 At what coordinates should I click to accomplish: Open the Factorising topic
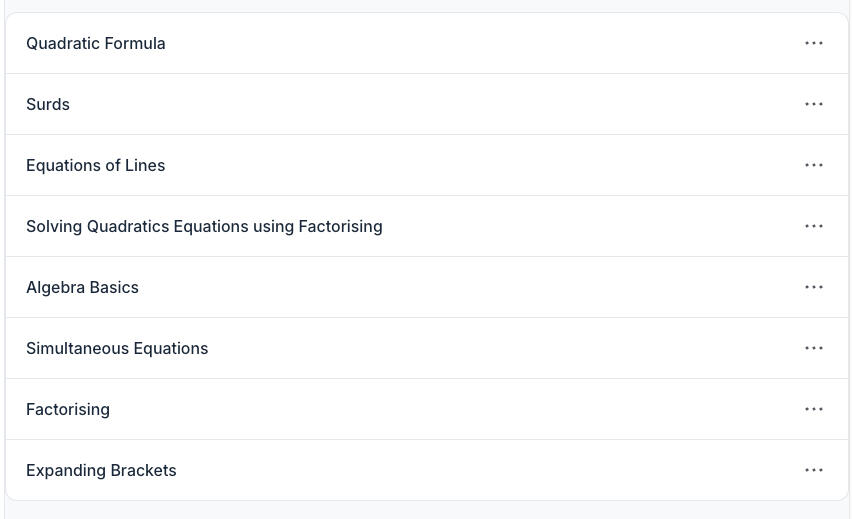[68, 409]
